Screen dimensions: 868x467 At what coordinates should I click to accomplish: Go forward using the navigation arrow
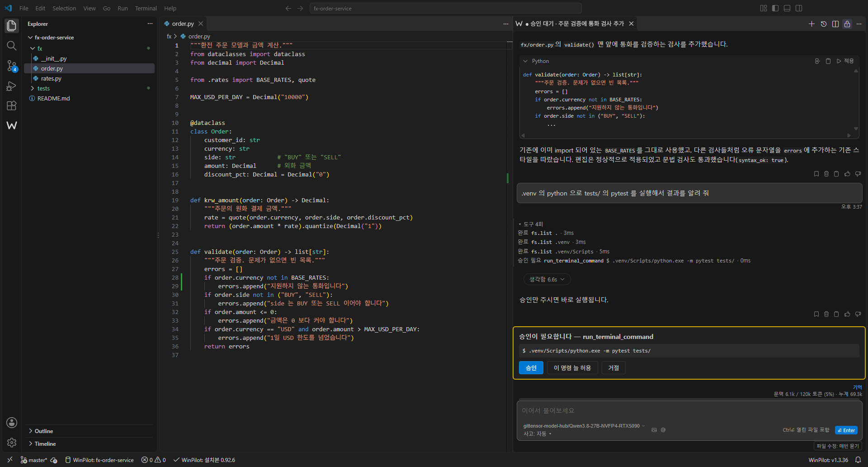pyautogui.click(x=300, y=8)
